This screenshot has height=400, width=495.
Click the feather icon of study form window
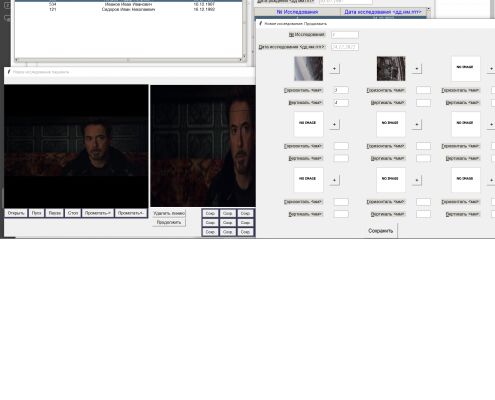(x=261, y=23)
